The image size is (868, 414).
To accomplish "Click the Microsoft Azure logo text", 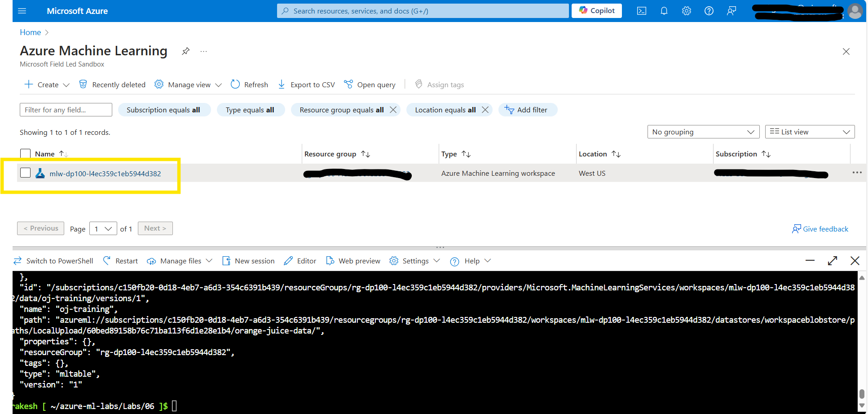I will pos(77,11).
